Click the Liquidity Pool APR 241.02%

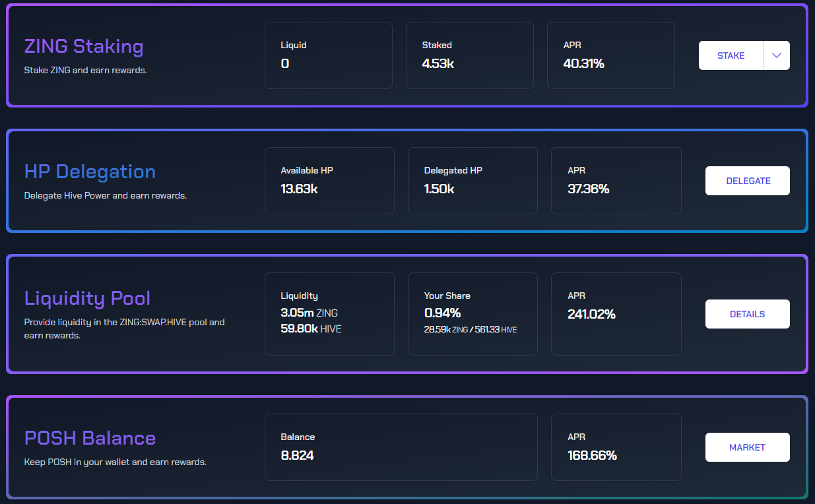coord(592,314)
